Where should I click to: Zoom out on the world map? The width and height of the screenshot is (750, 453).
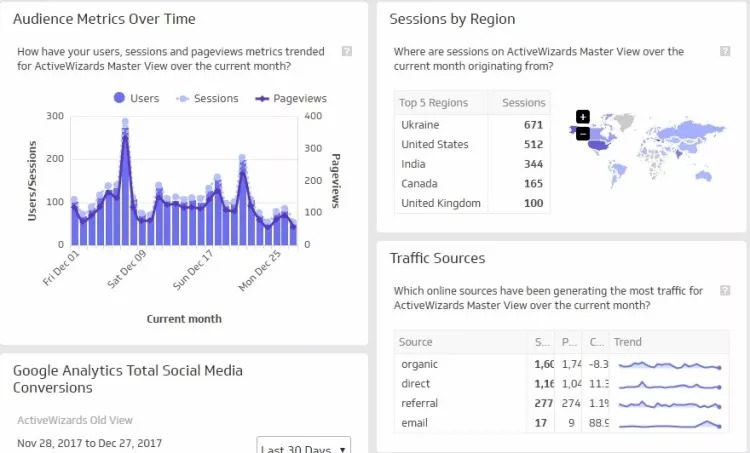(x=583, y=133)
